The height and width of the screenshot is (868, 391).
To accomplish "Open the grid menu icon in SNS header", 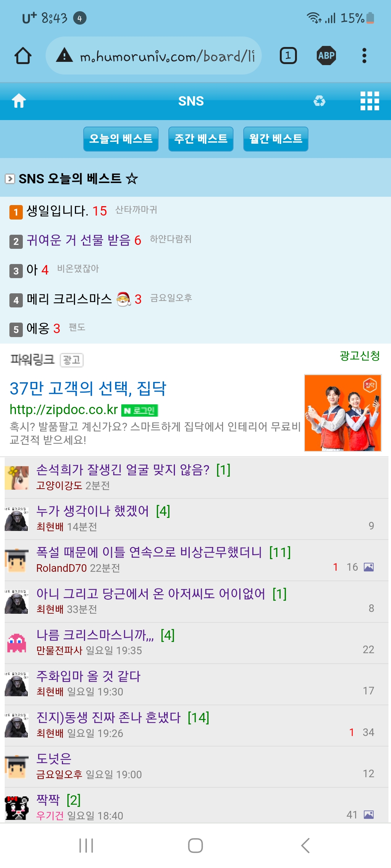I will click(x=370, y=101).
